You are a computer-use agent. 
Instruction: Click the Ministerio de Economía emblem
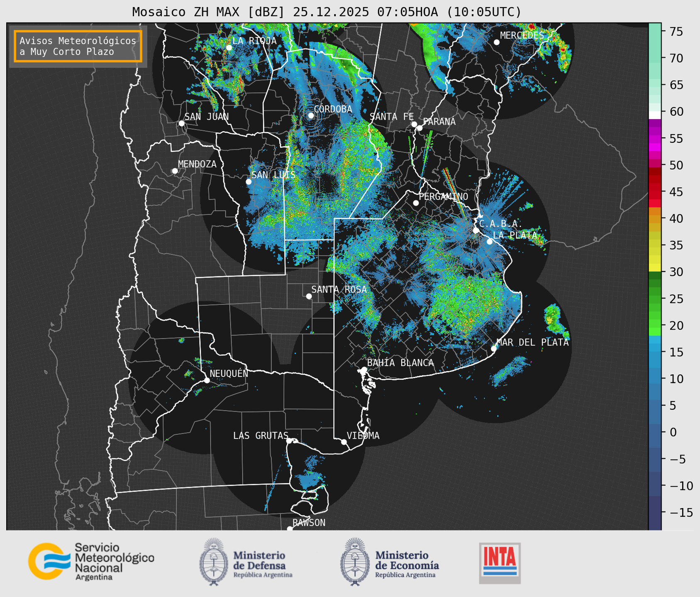(355, 562)
